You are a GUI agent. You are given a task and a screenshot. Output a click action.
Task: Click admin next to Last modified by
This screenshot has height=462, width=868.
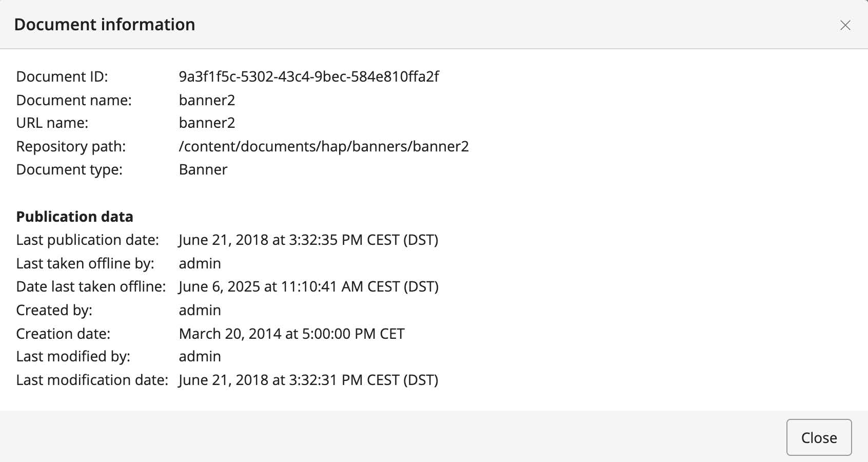coord(200,356)
